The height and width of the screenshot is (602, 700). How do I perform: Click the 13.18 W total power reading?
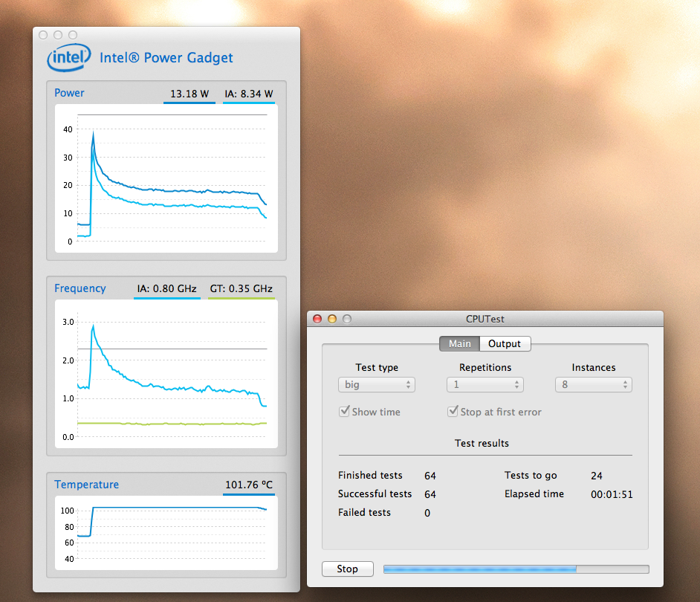coord(189,94)
